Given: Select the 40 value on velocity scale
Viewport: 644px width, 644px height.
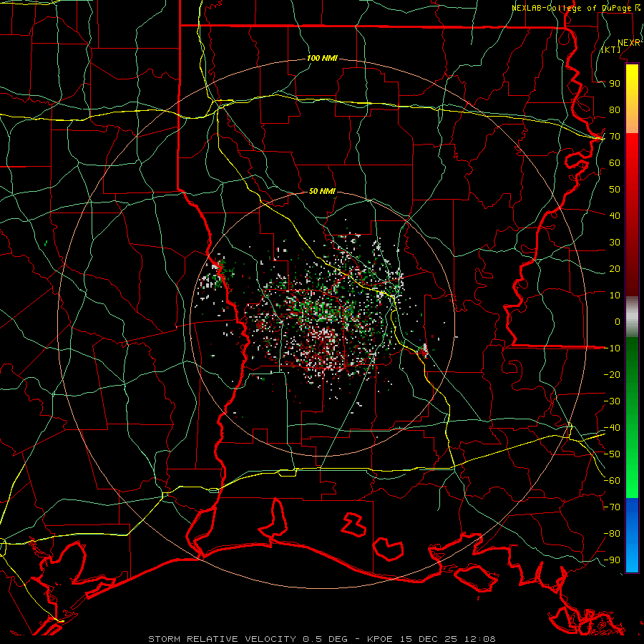Looking at the screenshot, I should point(615,215).
